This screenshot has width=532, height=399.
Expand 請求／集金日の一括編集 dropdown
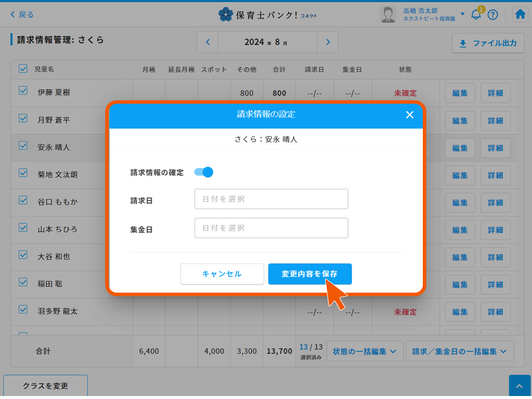[459, 351]
